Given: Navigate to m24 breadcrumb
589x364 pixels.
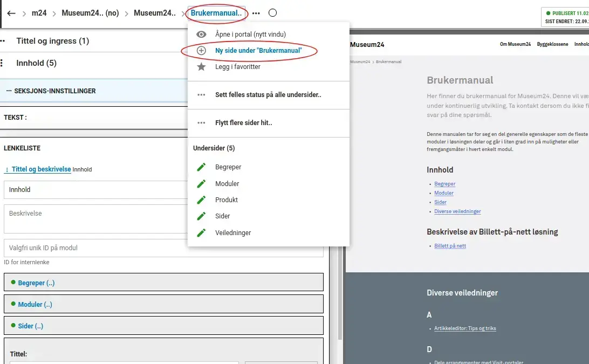Looking at the screenshot, I should click(x=39, y=13).
